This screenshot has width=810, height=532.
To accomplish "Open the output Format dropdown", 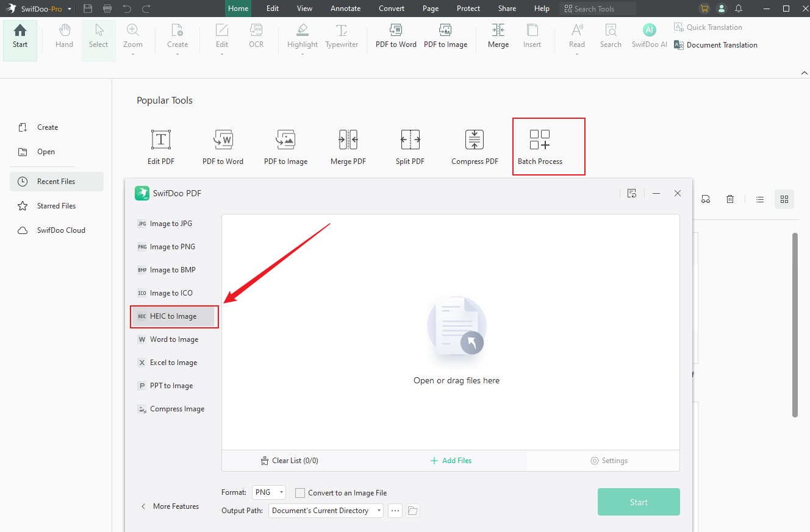I will tap(268, 492).
